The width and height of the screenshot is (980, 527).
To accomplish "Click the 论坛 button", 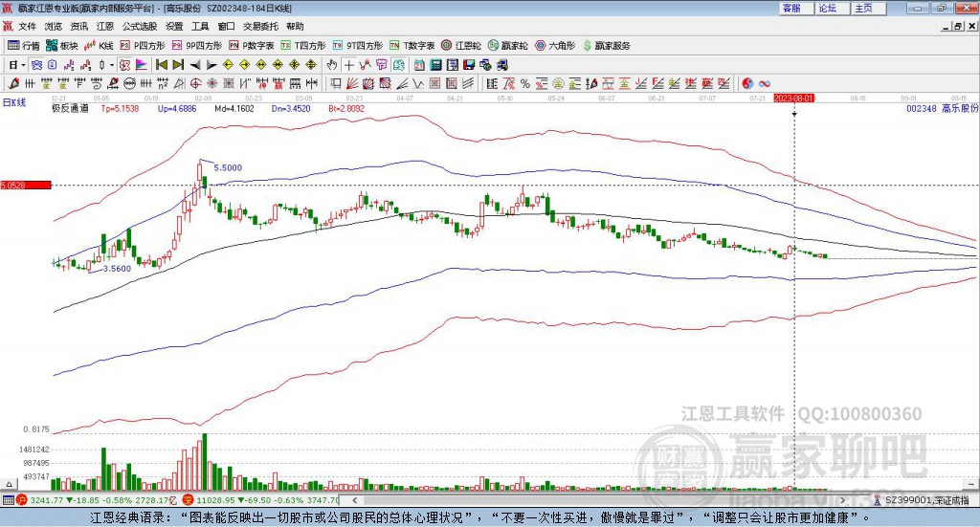I will click(x=832, y=8).
